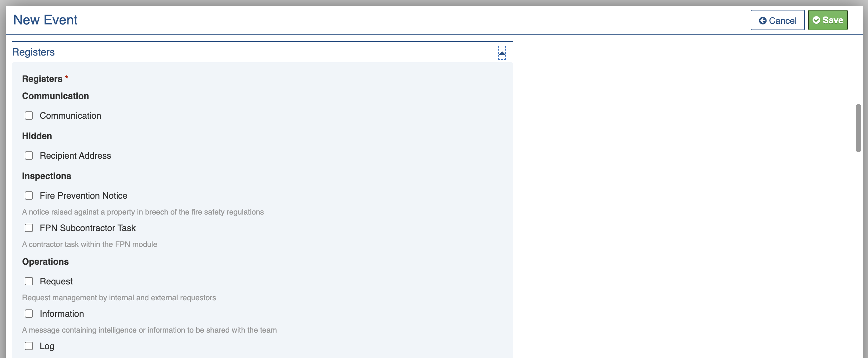Click the FPN Subcontractor Task label
Viewport: 868px width, 358px height.
(x=87, y=228)
